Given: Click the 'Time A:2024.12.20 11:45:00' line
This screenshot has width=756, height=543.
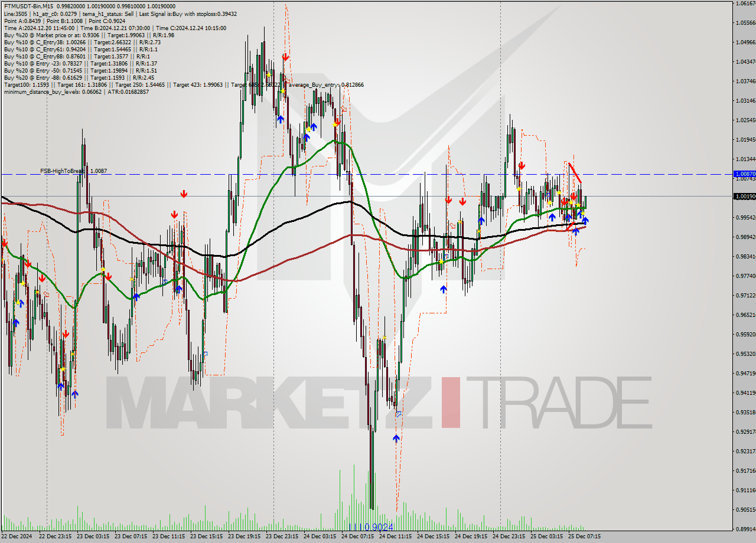Looking at the screenshot, I should coord(115,28).
